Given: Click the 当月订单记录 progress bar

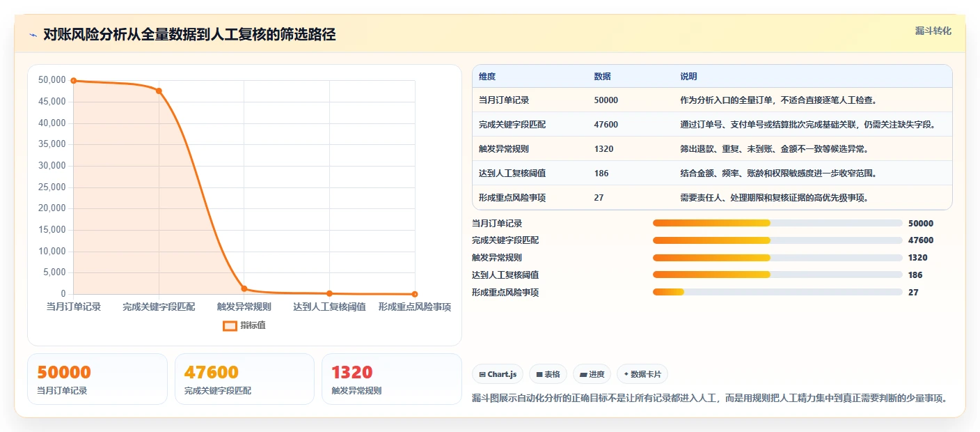Looking at the screenshot, I should [777, 223].
